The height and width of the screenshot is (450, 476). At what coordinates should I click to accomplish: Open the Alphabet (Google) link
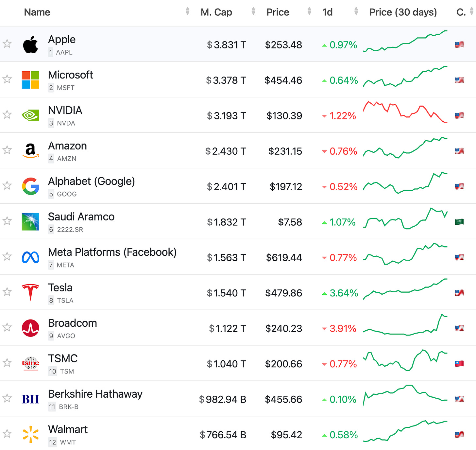[x=92, y=181]
